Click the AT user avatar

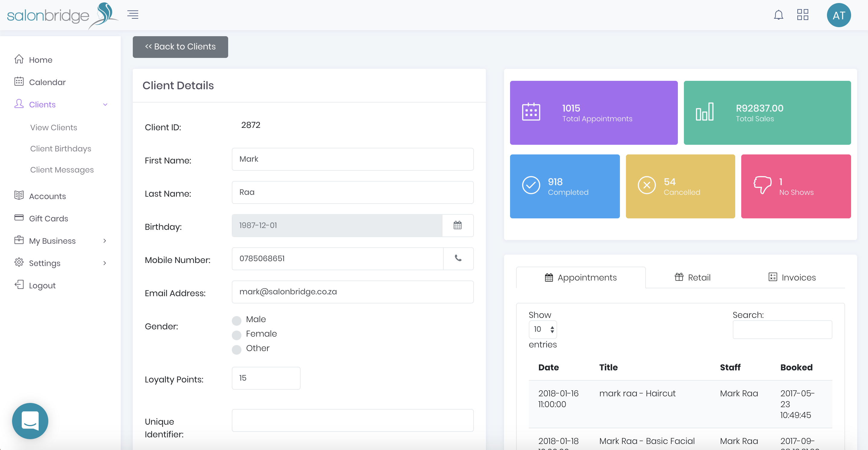click(838, 15)
